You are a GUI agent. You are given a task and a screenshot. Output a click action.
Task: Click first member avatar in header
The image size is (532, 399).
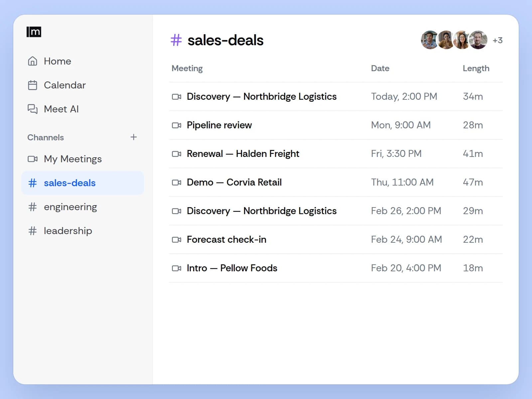430,40
